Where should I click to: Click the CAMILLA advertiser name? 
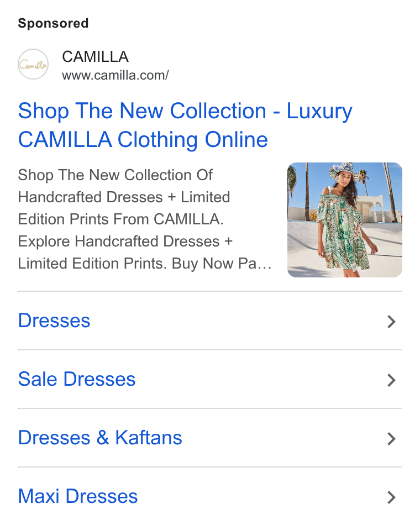coord(95,56)
